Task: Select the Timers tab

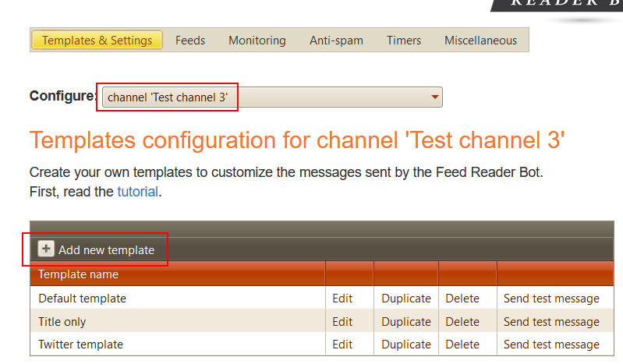Action: point(403,41)
